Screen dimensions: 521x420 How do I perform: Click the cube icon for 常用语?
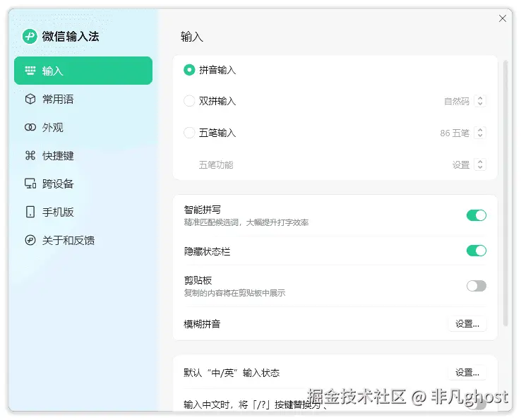pyautogui.click(x=30, y=100)
